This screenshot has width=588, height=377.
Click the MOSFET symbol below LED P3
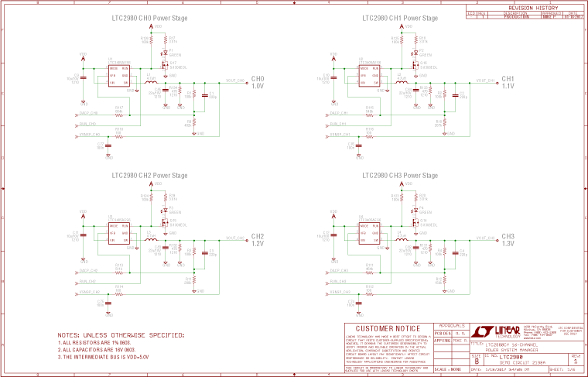point(164,223)
